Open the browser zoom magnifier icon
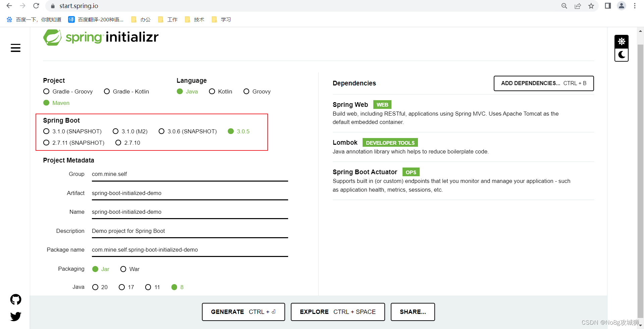 [x=564, y=6]
